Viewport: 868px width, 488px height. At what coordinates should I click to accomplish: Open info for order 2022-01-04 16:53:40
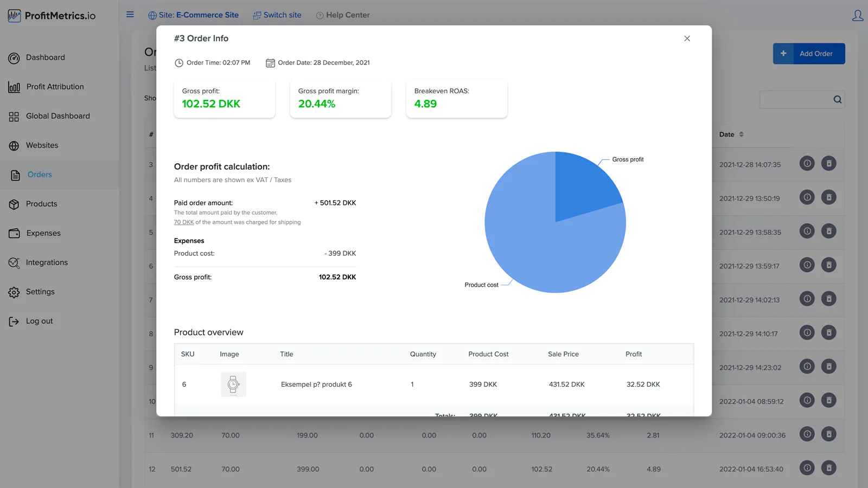tap(807, 468)
